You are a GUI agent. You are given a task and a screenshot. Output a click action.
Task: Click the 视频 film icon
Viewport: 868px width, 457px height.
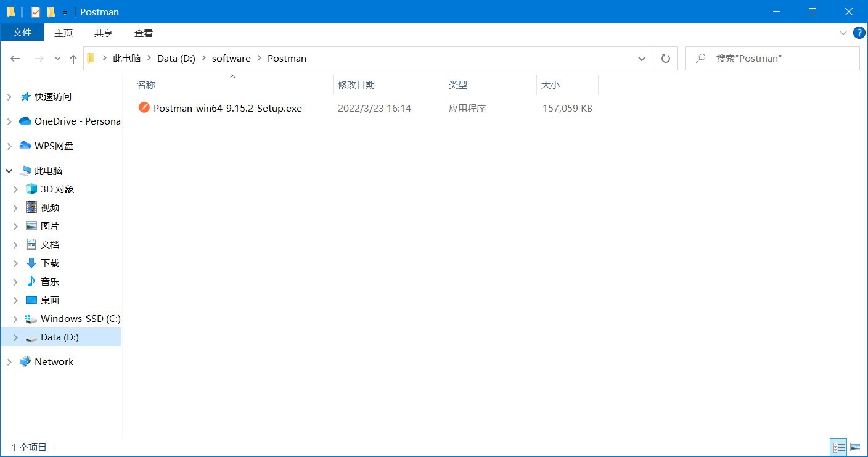pyautogui.click(x=31, y=207)
